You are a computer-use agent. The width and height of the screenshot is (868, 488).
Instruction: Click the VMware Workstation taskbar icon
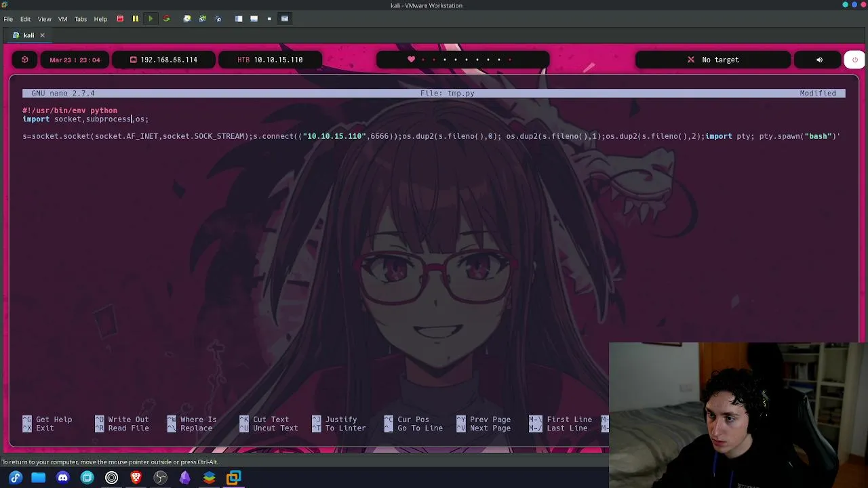tap(234, 478)
